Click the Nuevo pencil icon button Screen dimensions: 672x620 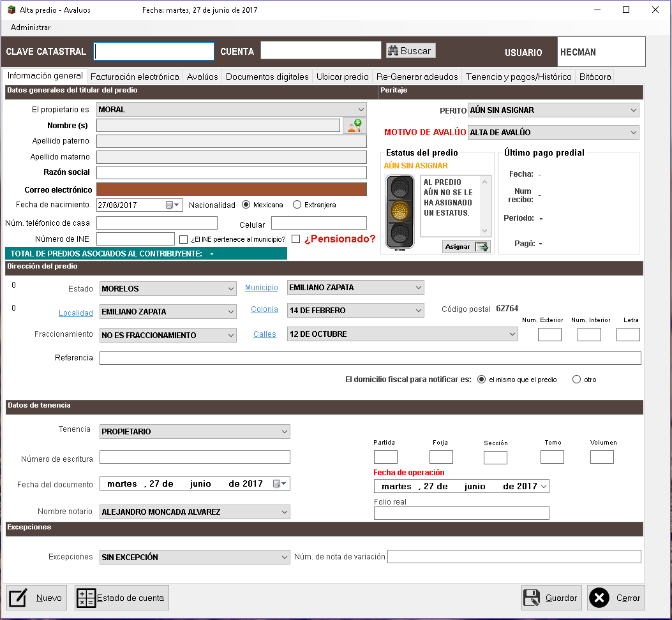[36, 598]
